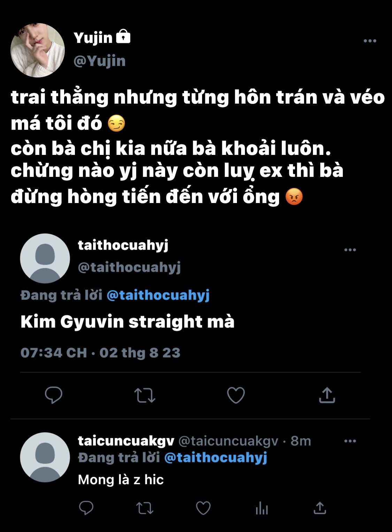Open taicuncuakgv display name
392x532 pixels.
126,441
